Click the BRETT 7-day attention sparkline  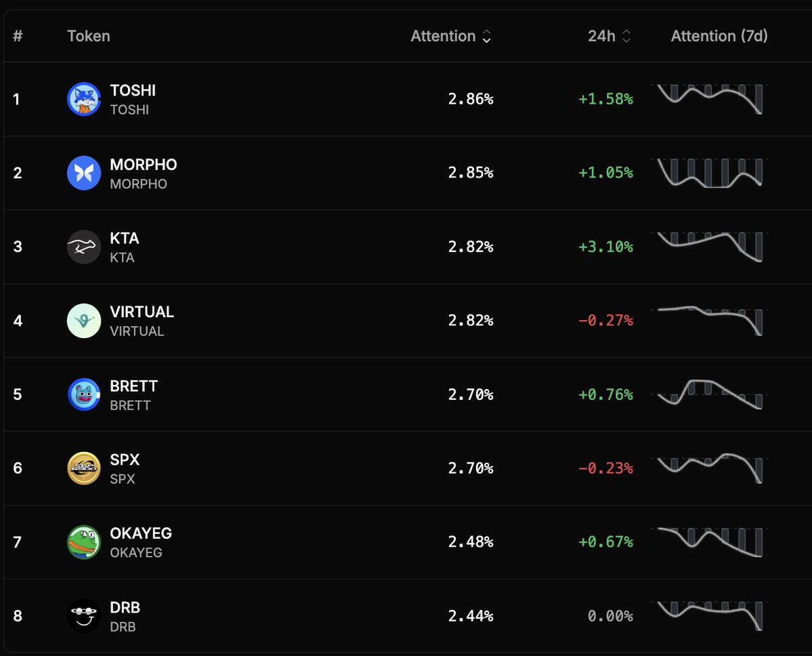tap(709, 394)
